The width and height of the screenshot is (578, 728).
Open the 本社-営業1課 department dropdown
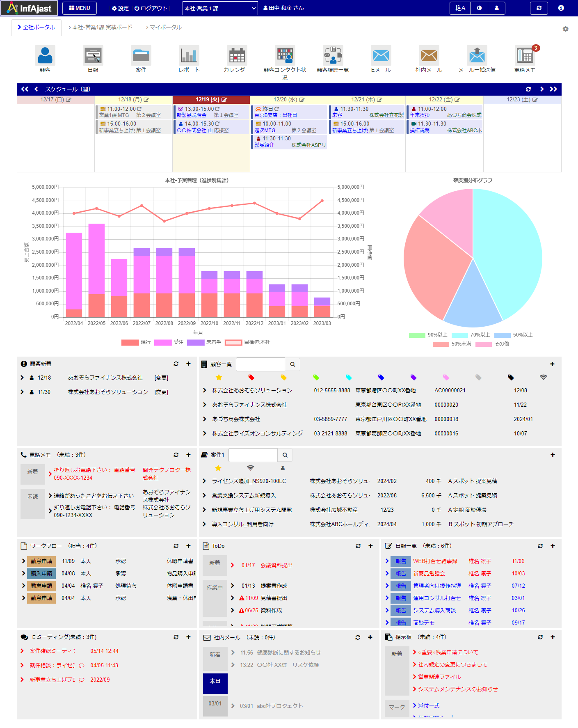pos(220,8)
